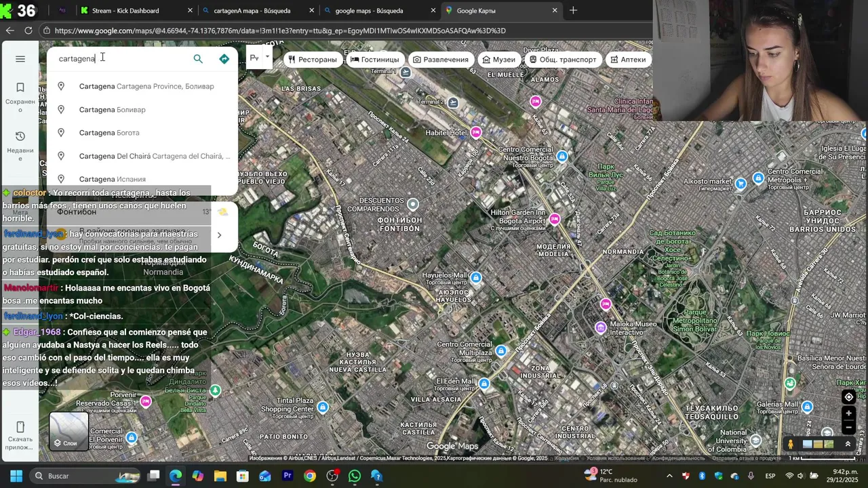Open a new browser tab
868x488 pixels.
[573, 10]
